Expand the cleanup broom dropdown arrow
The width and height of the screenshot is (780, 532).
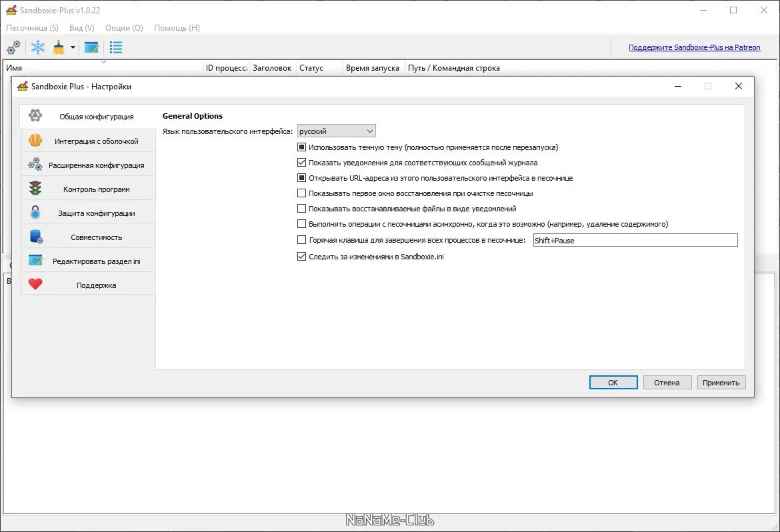(x=73, y=47)
